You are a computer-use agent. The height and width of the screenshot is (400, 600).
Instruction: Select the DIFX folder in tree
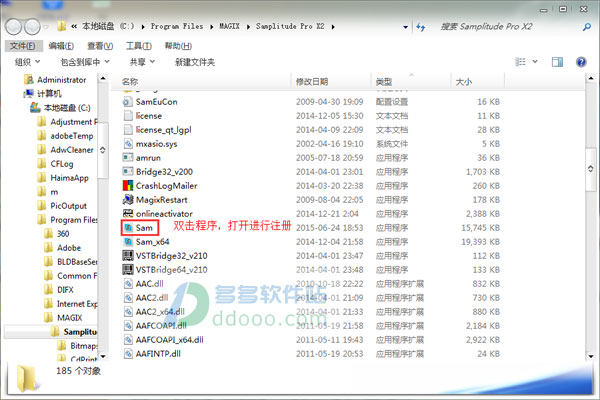(x=65, y=290)
